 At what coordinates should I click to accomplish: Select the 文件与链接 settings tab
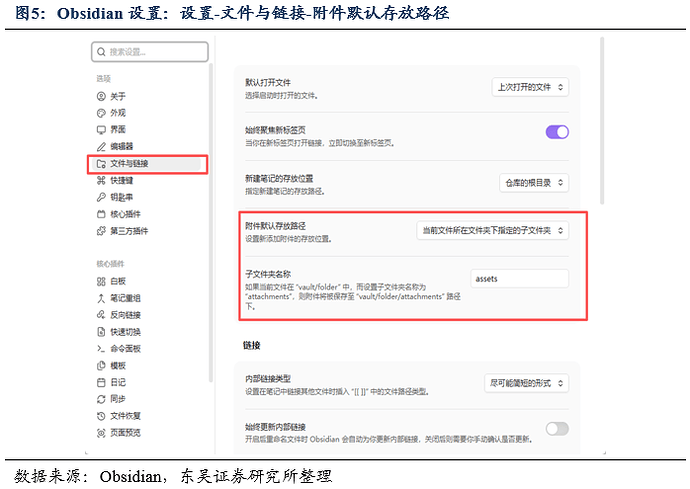(x=147, y=164)
